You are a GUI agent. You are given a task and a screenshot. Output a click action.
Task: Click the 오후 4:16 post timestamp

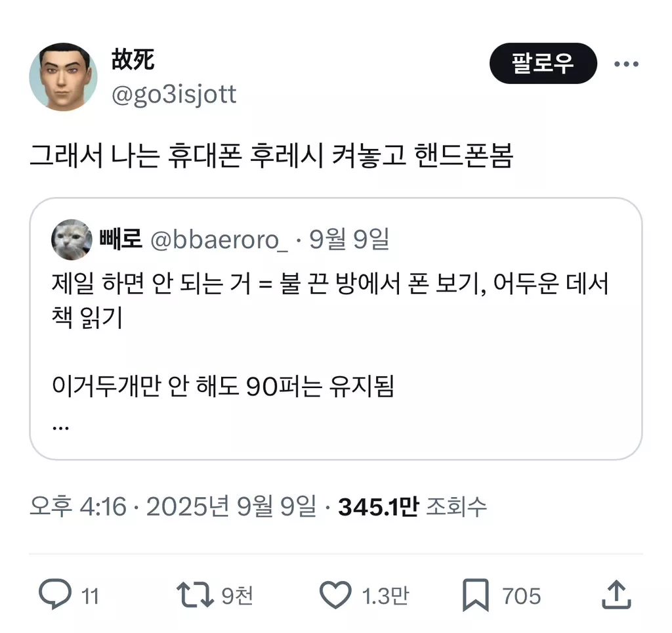[x=77, y=506]
